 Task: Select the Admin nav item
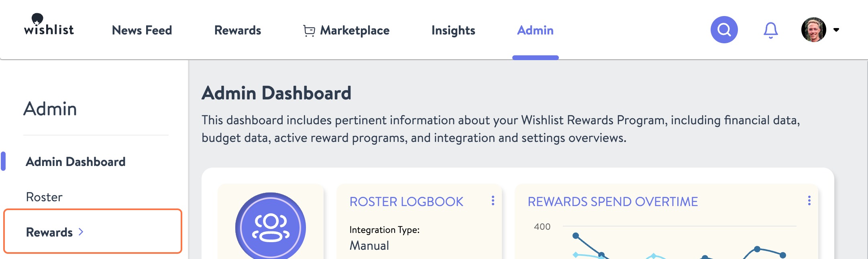coord(535,30)
